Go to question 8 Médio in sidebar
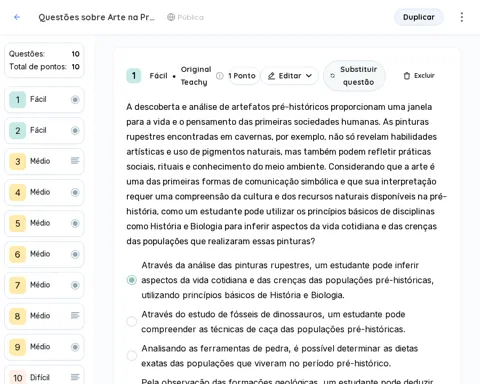The width and height of the screenshot is (480, 384). tap(44, 316)
